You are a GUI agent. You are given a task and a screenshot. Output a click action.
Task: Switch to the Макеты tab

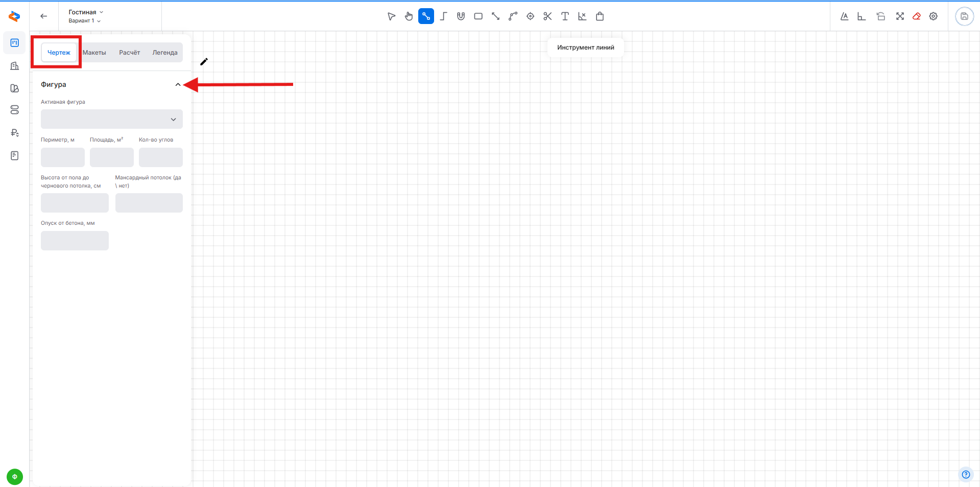[x=94, y=53]
